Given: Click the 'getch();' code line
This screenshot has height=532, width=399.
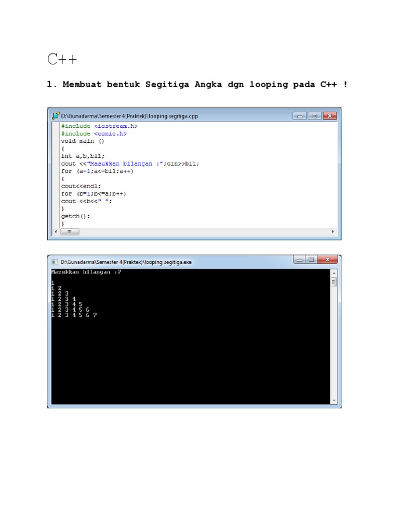Looking at the screenshot, I should click(x=75, y=216).
